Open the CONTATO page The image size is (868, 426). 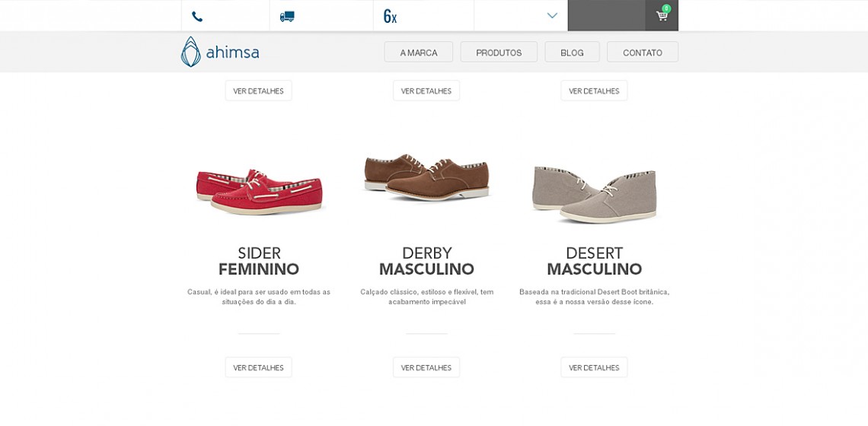(x=642, y=52)
